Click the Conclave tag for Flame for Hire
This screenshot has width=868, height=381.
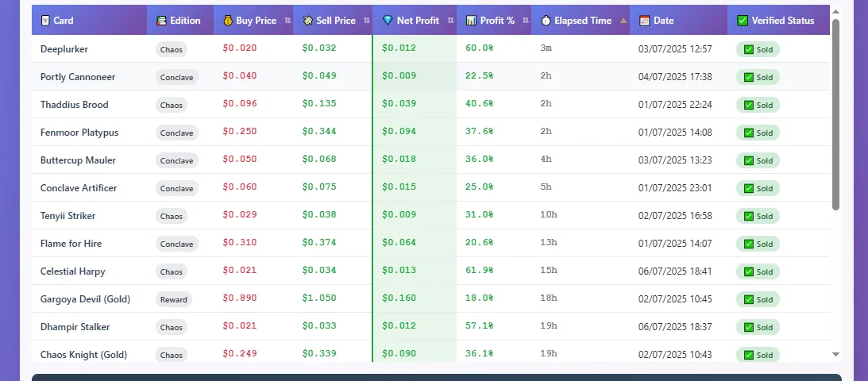(176, 244)
